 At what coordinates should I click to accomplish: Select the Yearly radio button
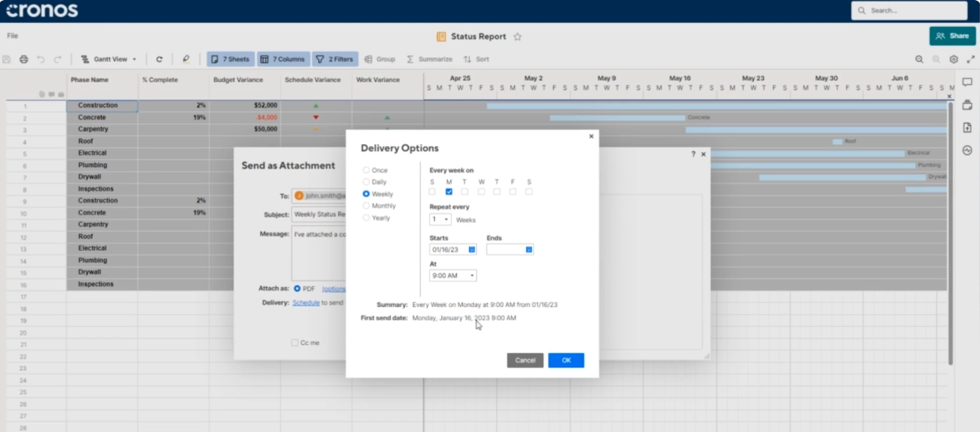pos(366,218)
